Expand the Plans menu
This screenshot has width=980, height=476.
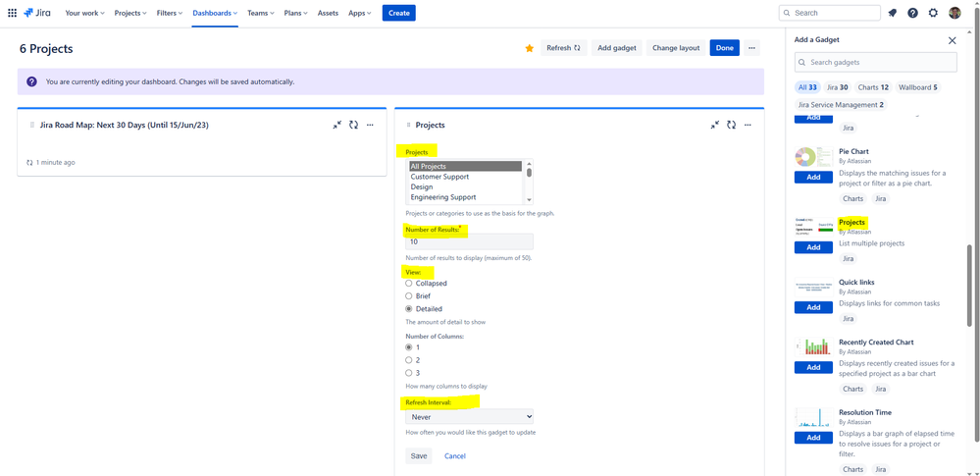[x=295, y=13]
